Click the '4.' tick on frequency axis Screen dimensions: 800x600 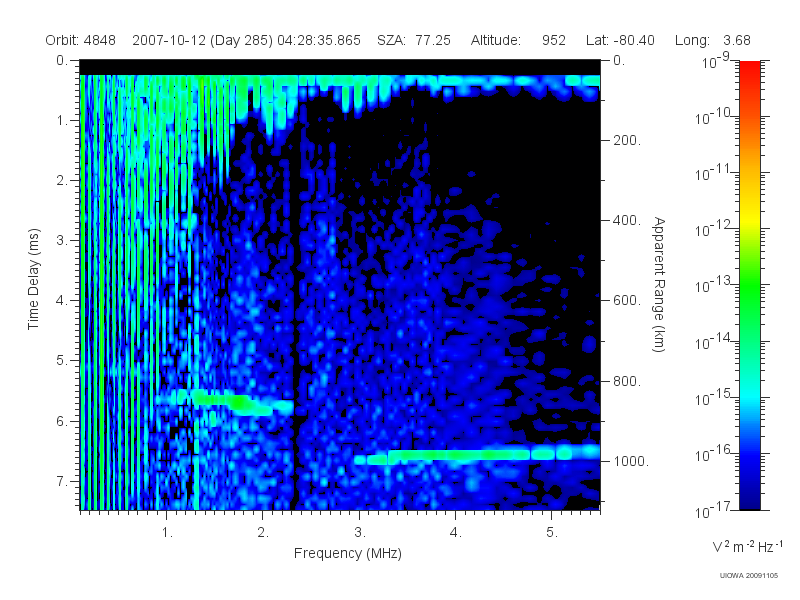456,533
